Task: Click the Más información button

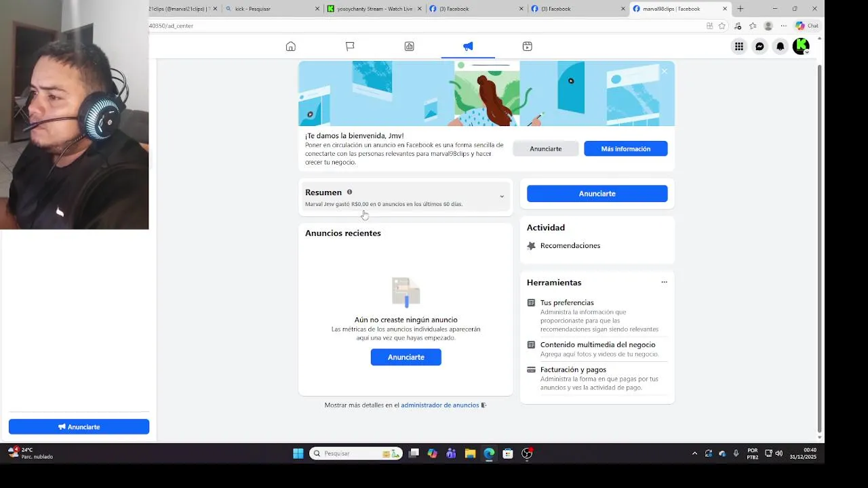Action: point(625,148)
